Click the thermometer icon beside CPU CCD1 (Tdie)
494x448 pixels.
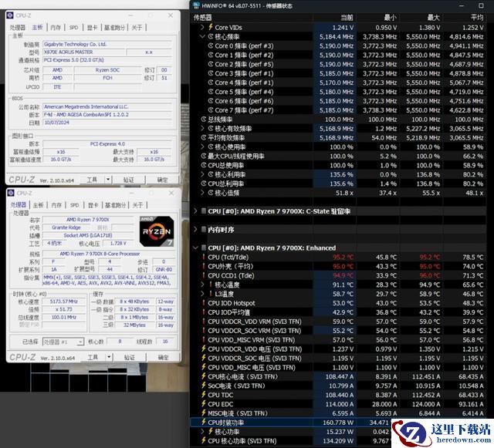tap(204, 275)
